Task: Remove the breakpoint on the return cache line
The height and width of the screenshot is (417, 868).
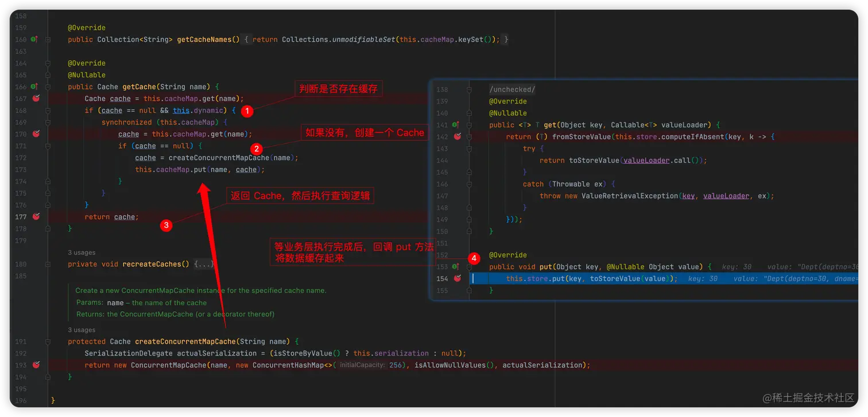Action: pos(35,217)
